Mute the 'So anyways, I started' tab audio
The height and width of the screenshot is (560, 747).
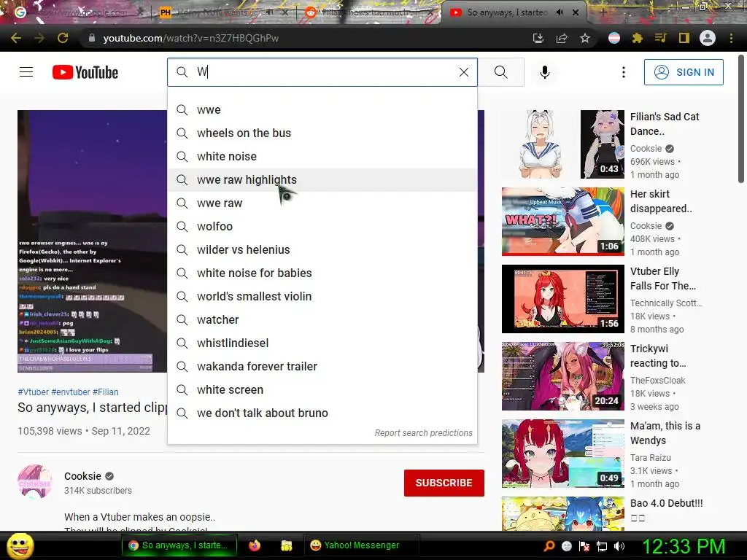tap(560, 12)
